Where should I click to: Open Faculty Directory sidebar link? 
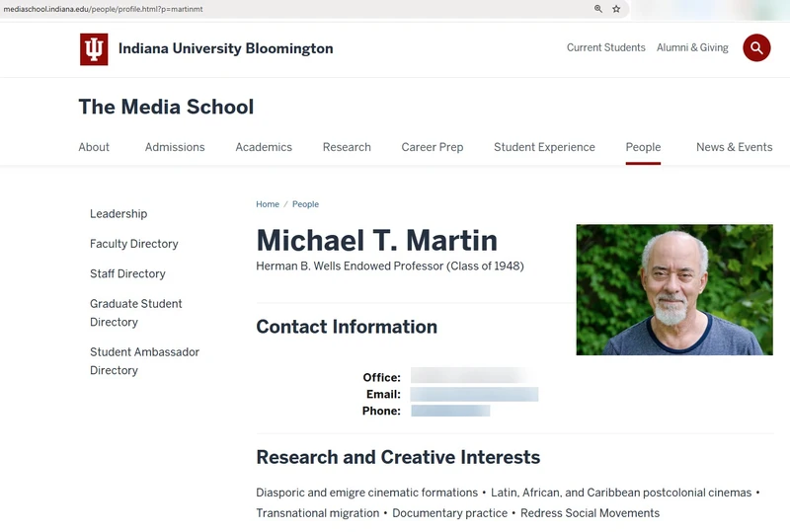(134, 244)
